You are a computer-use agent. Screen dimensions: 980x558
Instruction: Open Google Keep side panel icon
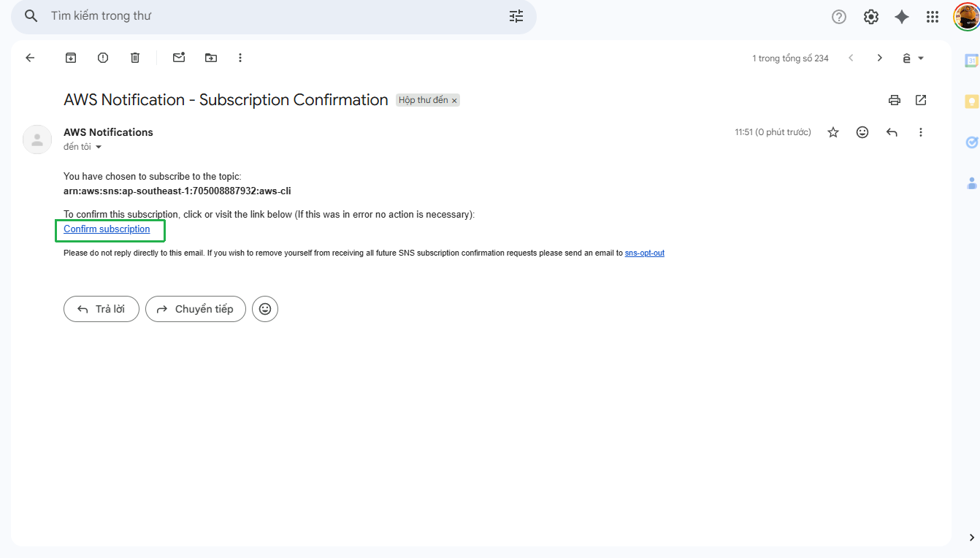(x=971, y=102)
